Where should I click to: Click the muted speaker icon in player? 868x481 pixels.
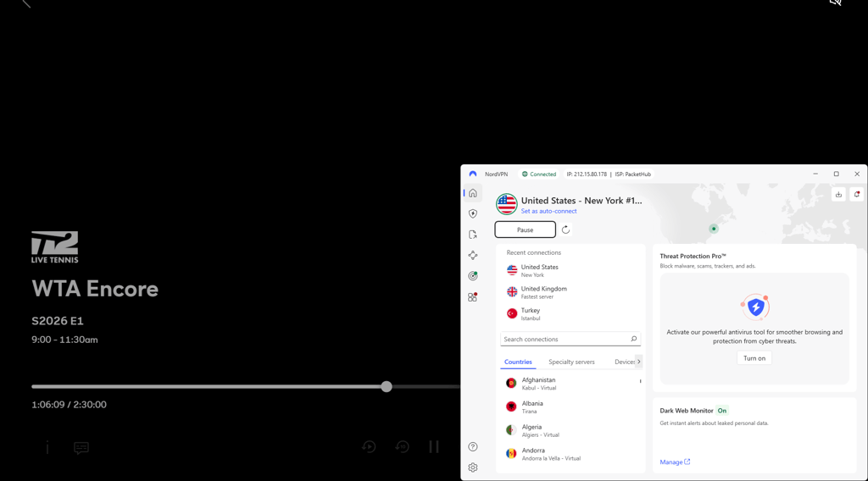point(836,3)
